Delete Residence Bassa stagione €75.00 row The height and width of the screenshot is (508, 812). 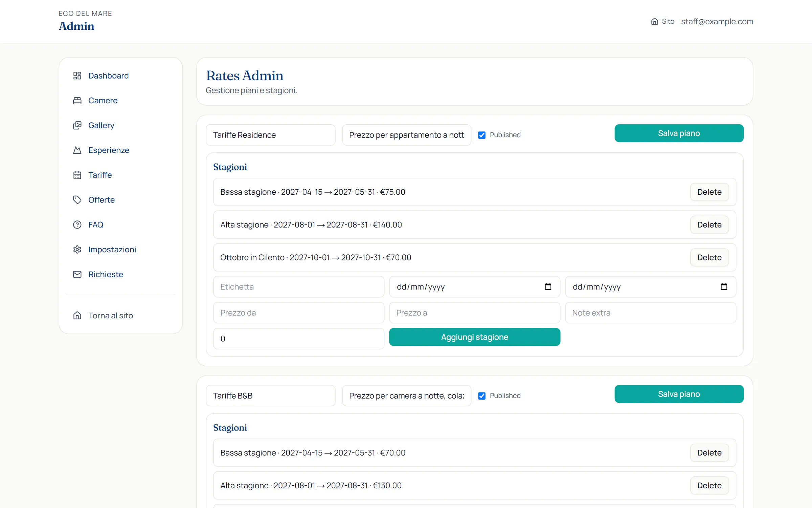coord(709,192)
